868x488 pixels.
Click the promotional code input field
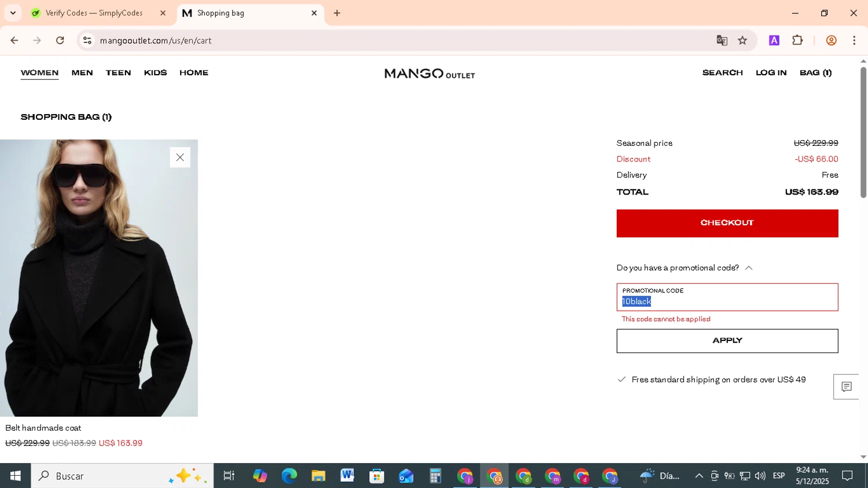coord(727,297)
